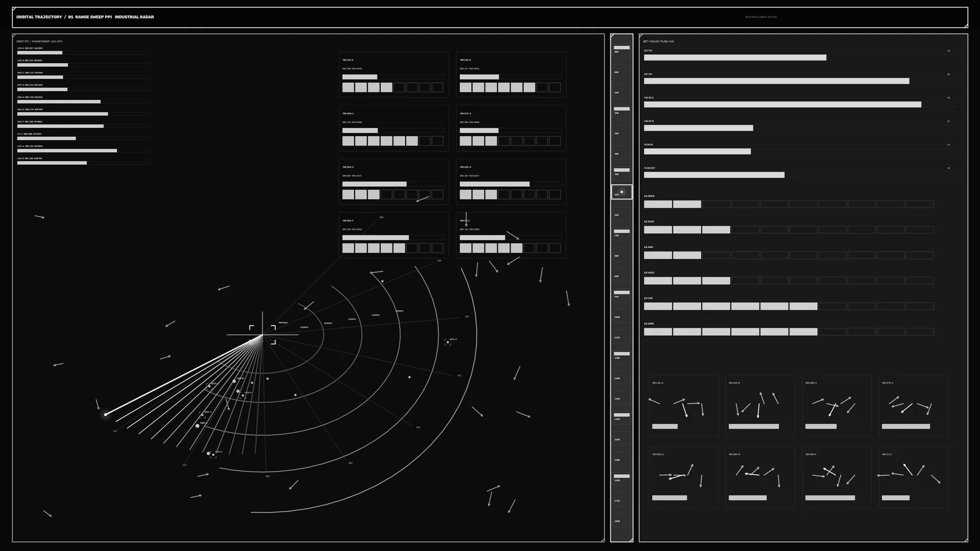This screenshot has height=551, width=980.
Task: Select the scale strip thumb at 560
Action: click(x=621, y=192)
